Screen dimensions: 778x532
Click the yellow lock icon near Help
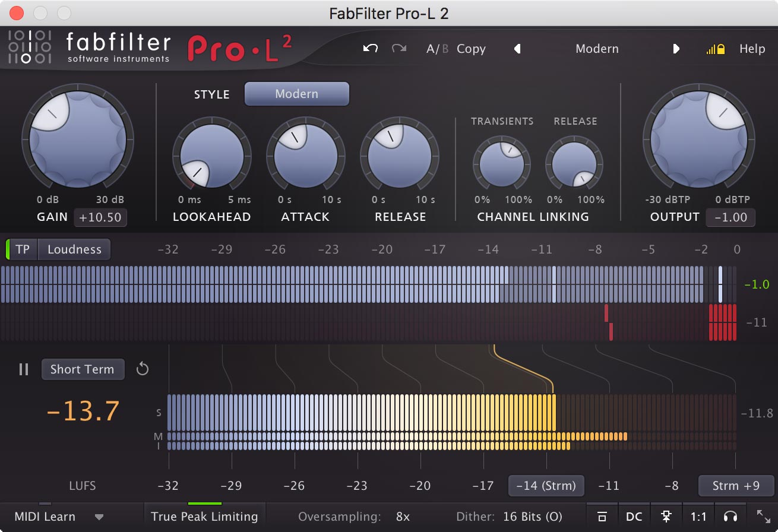click(720, 49)
